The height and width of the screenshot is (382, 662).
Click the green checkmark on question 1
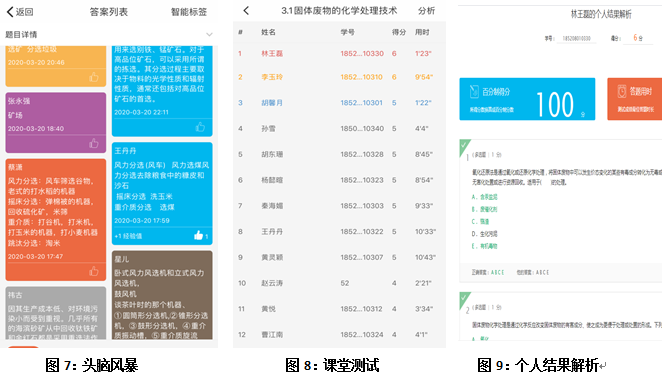click(x=464, y=146)
